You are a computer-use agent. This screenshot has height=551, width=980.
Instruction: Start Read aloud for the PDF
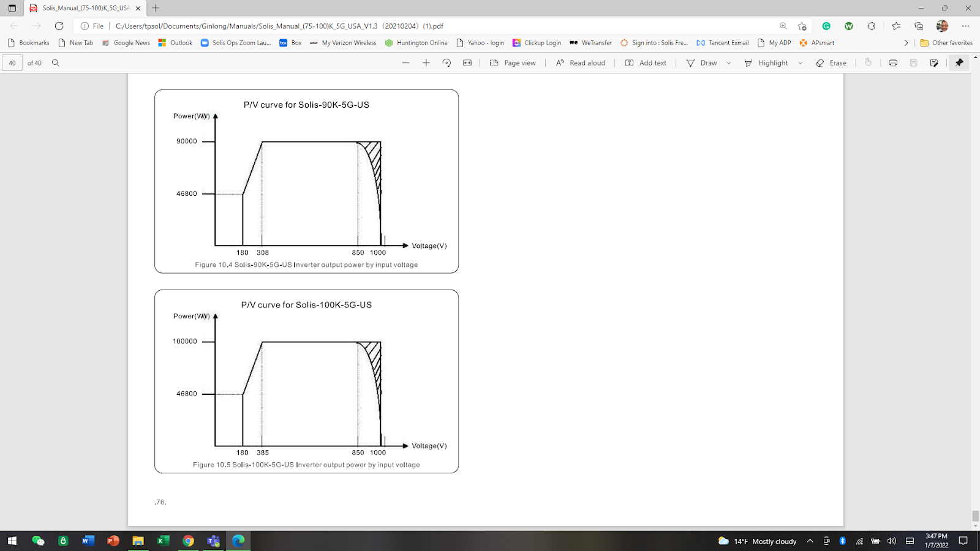(580, 63)
